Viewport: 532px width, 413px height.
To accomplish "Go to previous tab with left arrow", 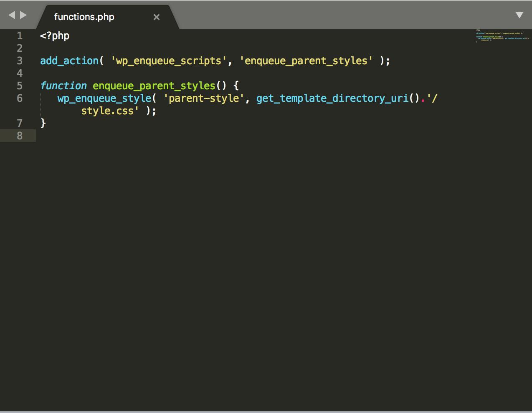I will [x=12, y=15].
